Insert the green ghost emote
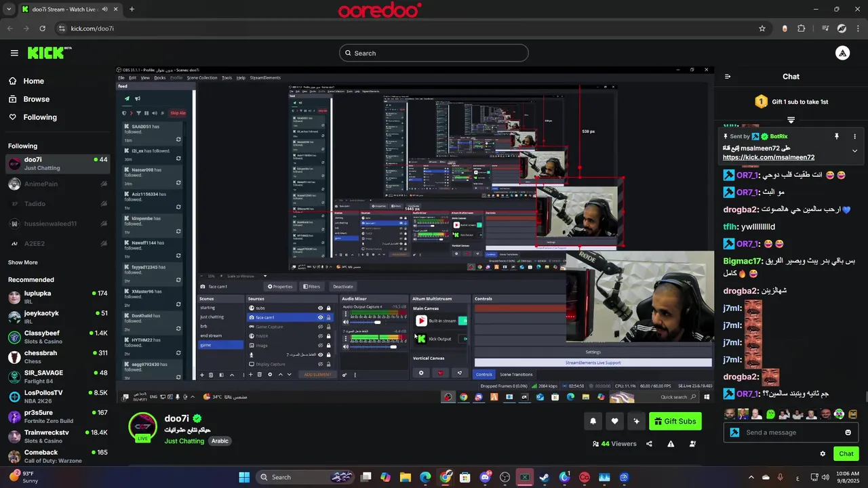Viewport: 868px width, 488px height. [770, 414]
